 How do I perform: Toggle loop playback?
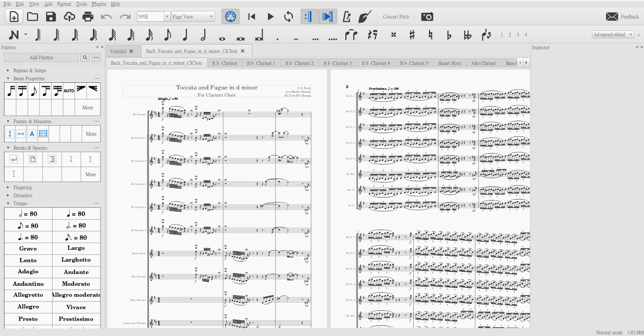(289, 16)
